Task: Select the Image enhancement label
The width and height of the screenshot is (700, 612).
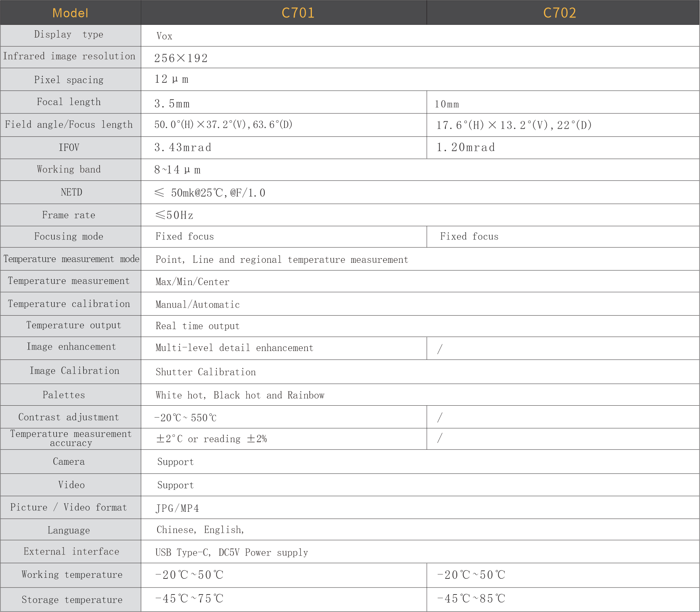Action: click(x=71, y=347)
